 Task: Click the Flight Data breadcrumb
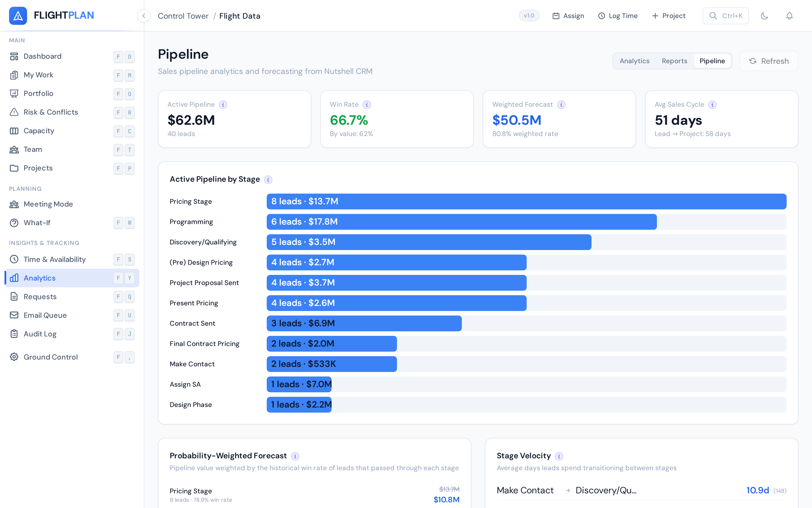240,16
